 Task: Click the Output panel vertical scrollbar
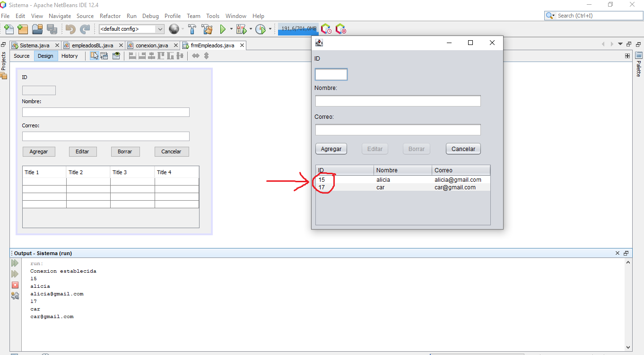point(628,304)
